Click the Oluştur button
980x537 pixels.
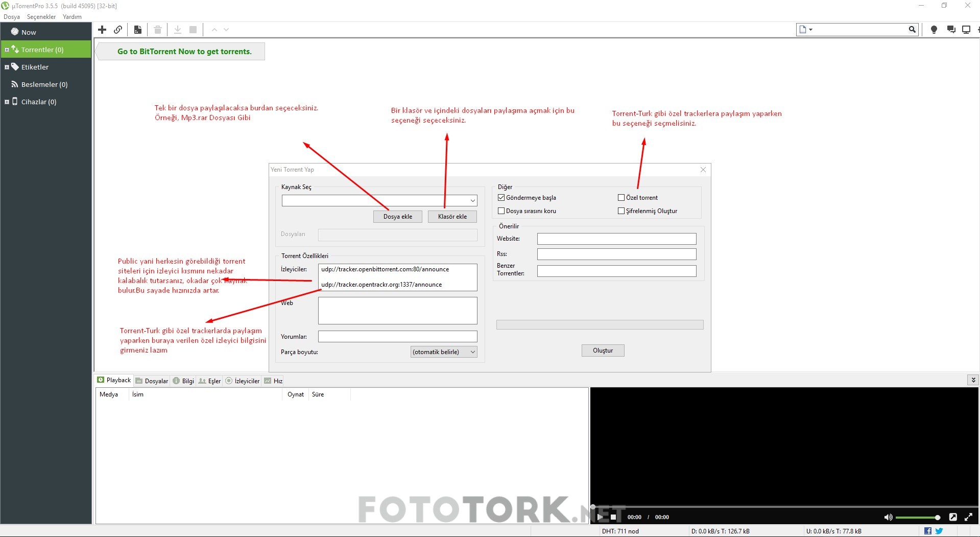click(x=603, y=351)
